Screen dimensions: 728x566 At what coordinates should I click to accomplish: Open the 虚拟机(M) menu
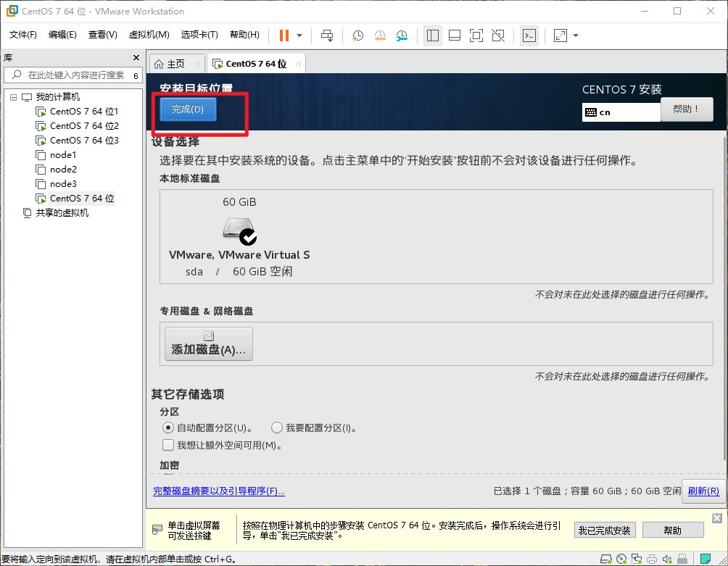pos(149,35)
